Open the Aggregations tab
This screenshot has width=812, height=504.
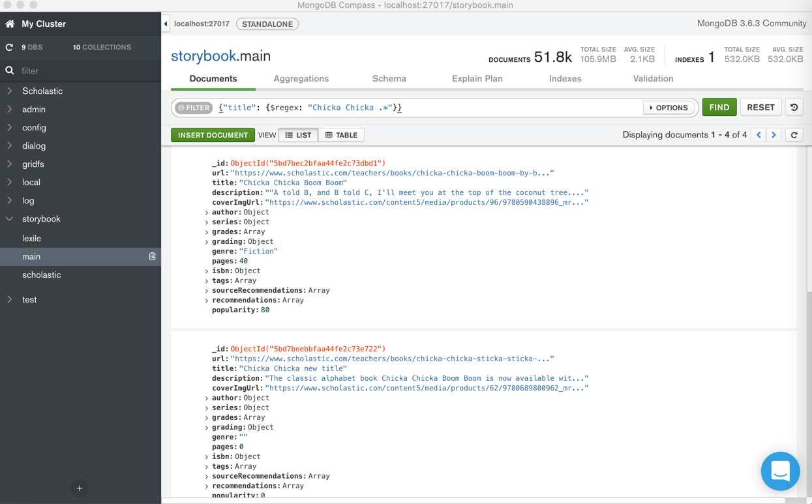(x=301, y=79)
